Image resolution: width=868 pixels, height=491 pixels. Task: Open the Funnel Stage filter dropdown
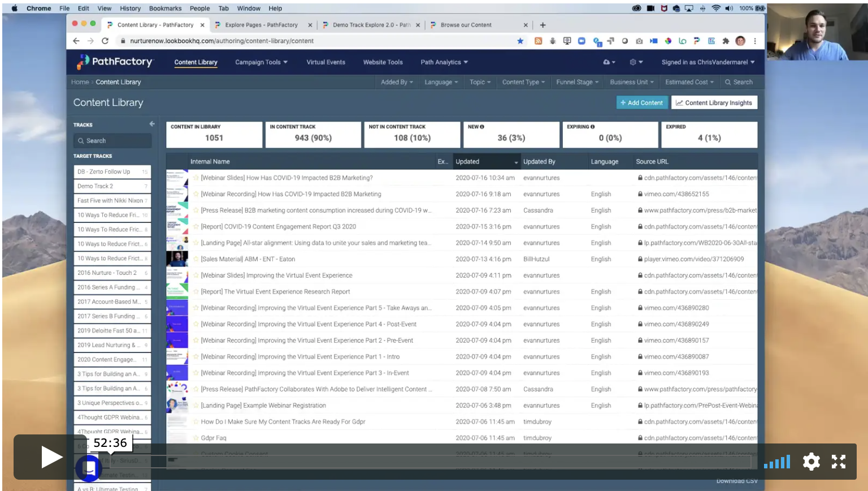577,82
